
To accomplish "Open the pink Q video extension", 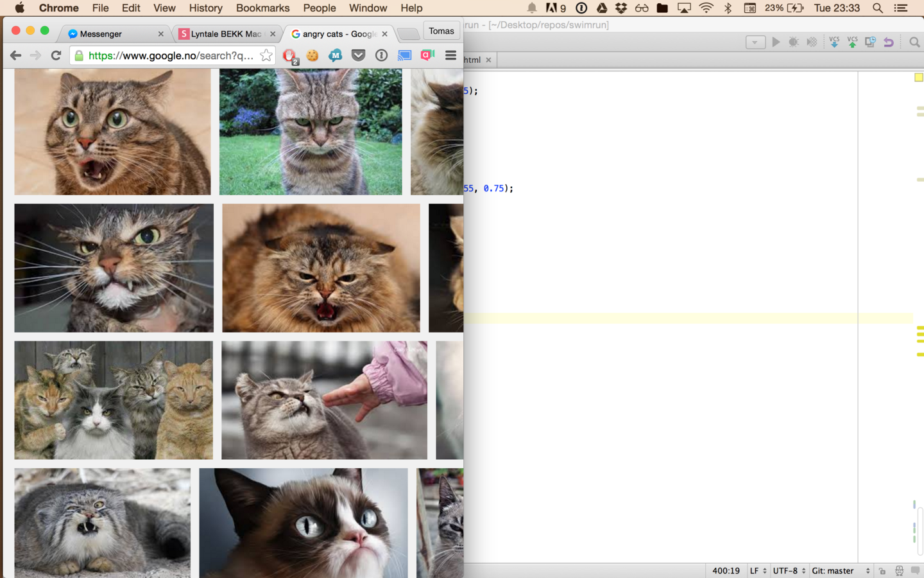I will [x=427, y=56].
